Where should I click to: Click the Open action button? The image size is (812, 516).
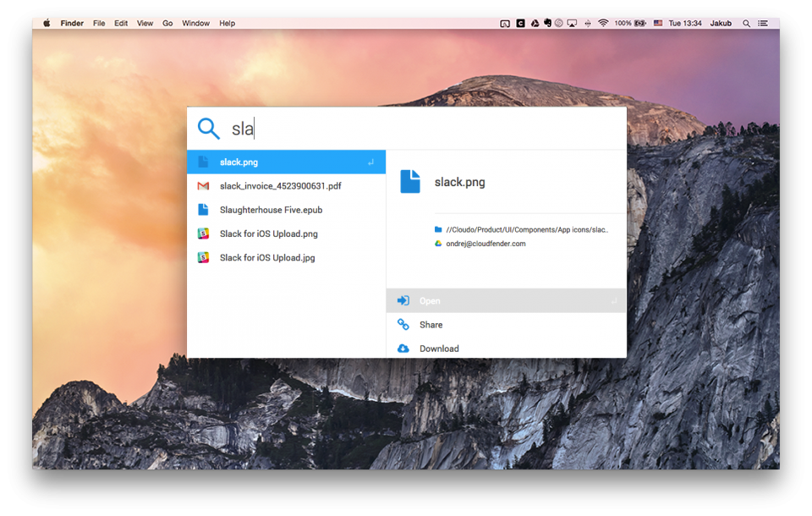point(506,300)
